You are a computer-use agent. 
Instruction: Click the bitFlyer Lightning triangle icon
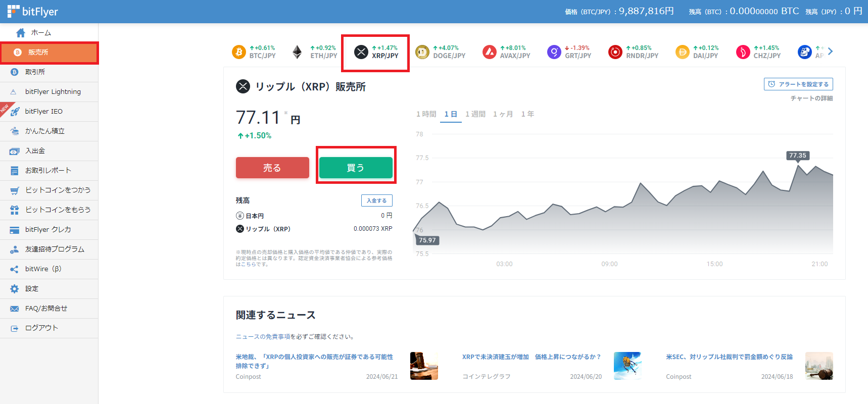click(x=14, y=92)
